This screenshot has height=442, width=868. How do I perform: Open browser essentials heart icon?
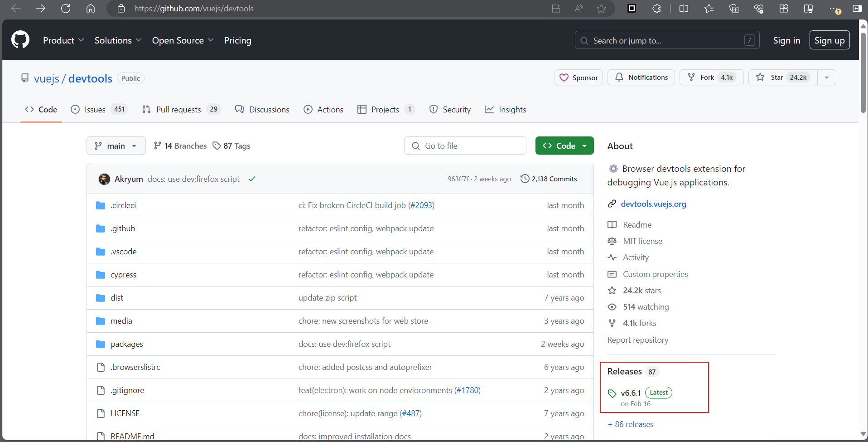759,9
